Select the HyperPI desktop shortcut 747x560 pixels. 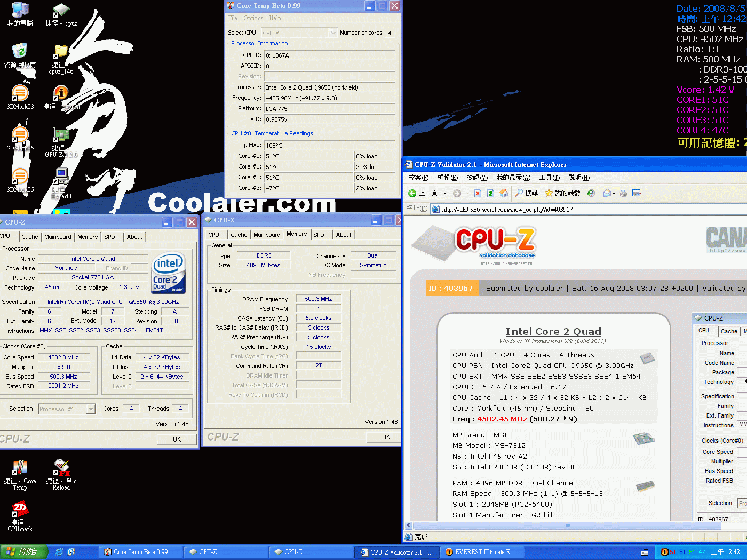coord(61,183)
